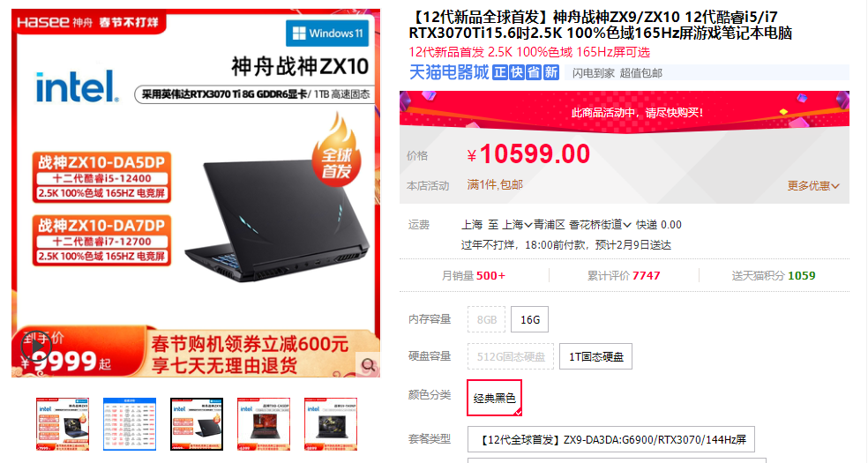This screenshot has width=868, height=463.
Task: Click the 正快省新 service badges
Action: click(x=526, y=72)
